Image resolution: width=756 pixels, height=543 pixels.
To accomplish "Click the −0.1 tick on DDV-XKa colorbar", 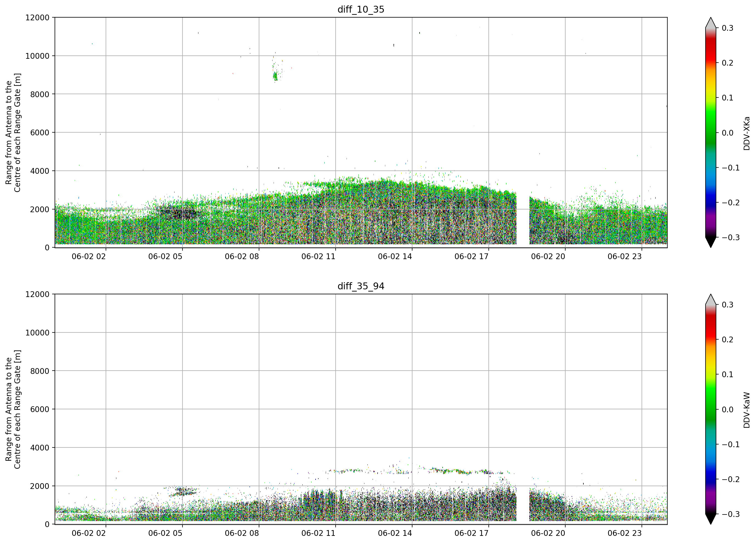I will point(731,167).
